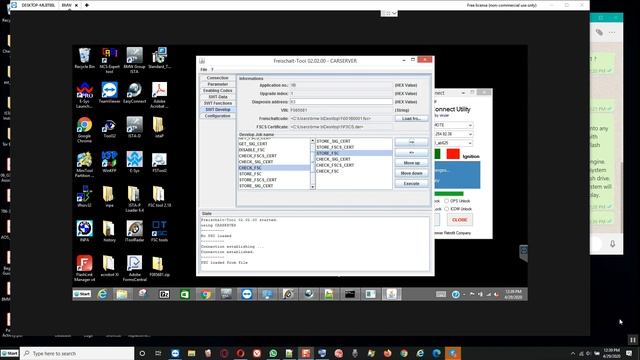Open the SWT Functions tab
This screenshot has width=640, height=360.
click(x=218, y=103)
